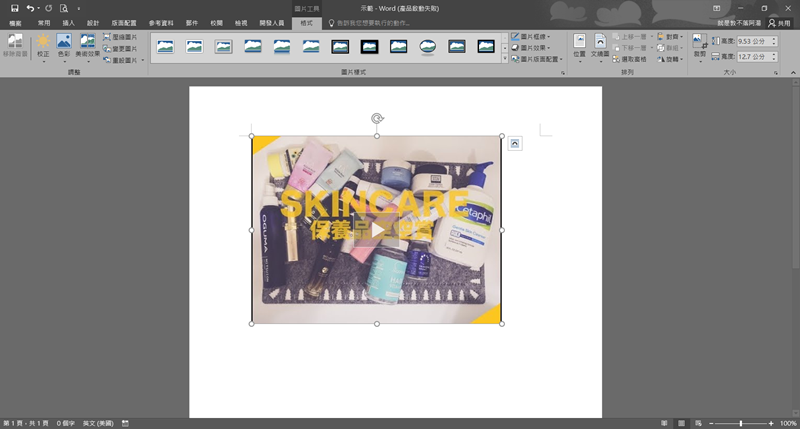
Task: Select the 裁剪 (Crop) tool
Action: [x=699, y=46]
